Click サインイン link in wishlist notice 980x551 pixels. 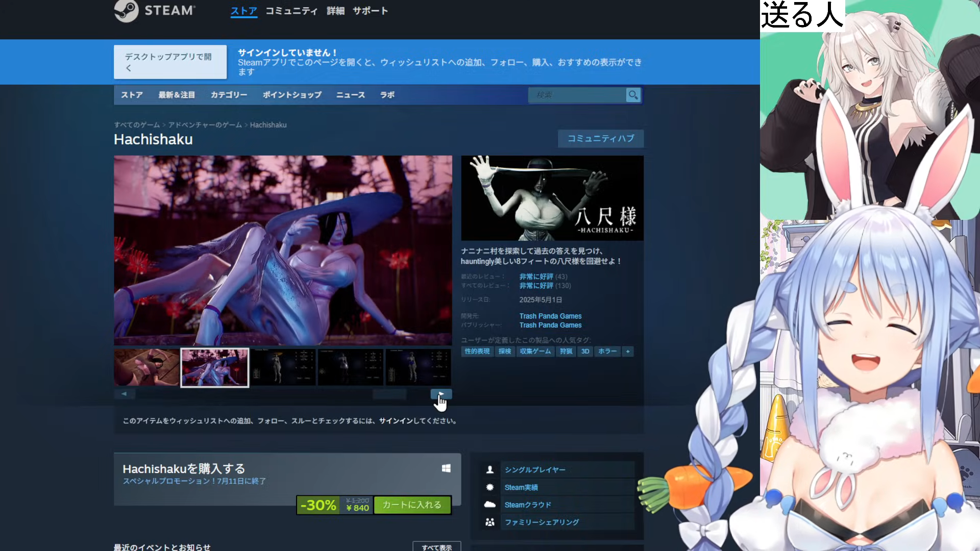point(396,421)
